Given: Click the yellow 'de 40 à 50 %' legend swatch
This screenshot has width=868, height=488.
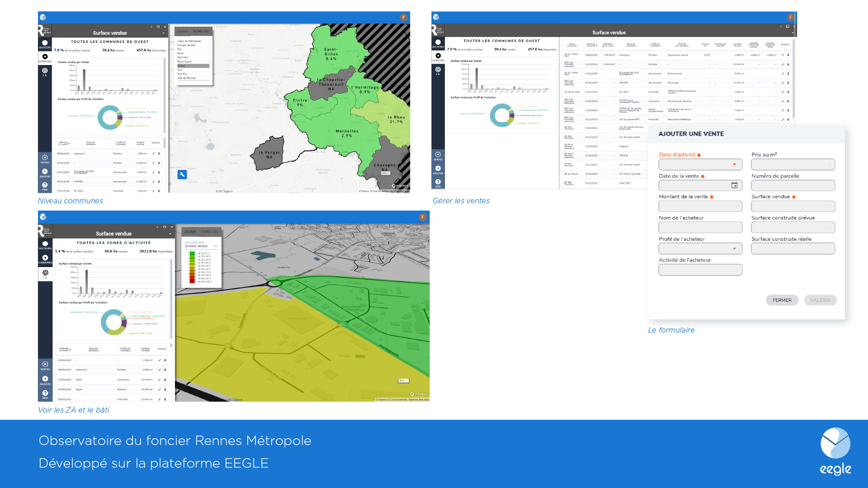Looking at the screenshot, I should click(x=192, y=266).
